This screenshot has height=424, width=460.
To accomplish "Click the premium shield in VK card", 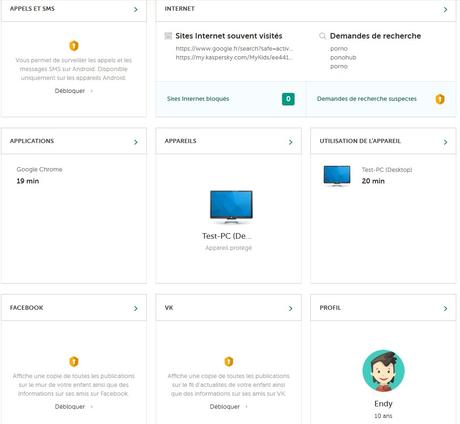I will pyautogui.click(x=229, y=361).
